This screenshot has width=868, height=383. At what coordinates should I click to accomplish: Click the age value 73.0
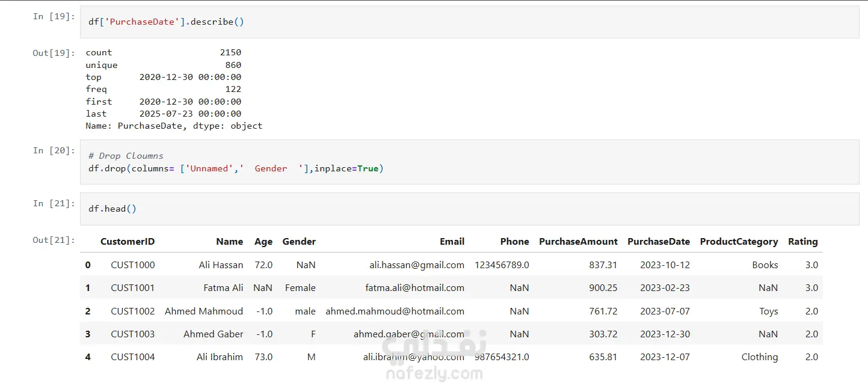263,357
